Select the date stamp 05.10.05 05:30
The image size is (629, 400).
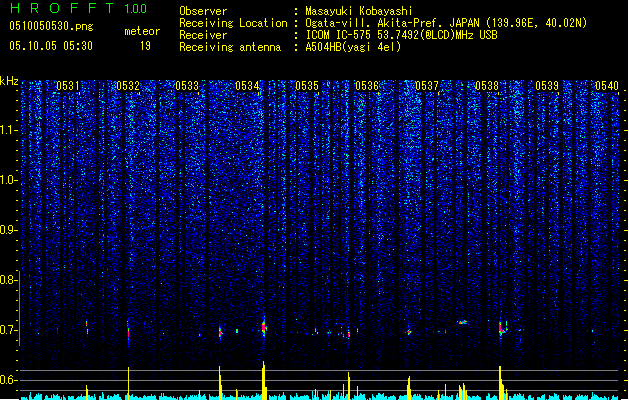point(51,46)
